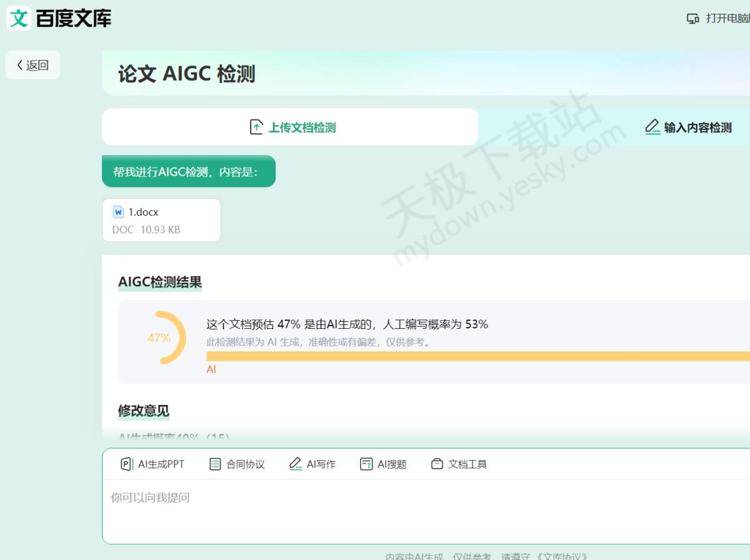Open the 1.docx file card
750x560 pixels.
click(161, 220)
